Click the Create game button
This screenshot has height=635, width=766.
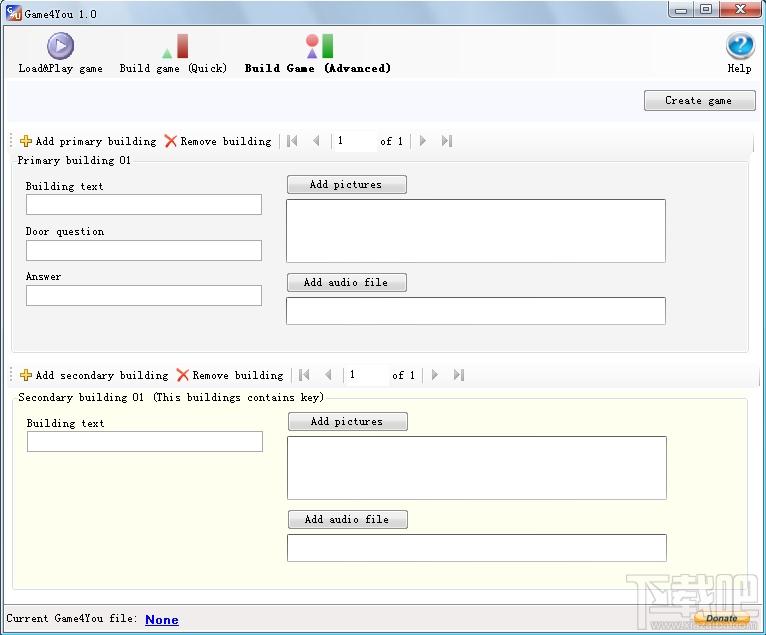pyautogui.click(x=700, y=100)
